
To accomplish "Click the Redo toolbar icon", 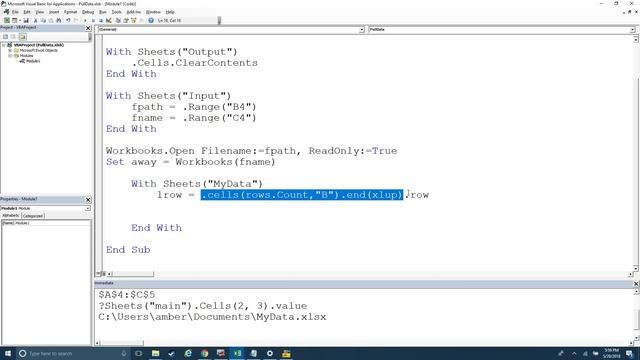I will coord(76,20).
